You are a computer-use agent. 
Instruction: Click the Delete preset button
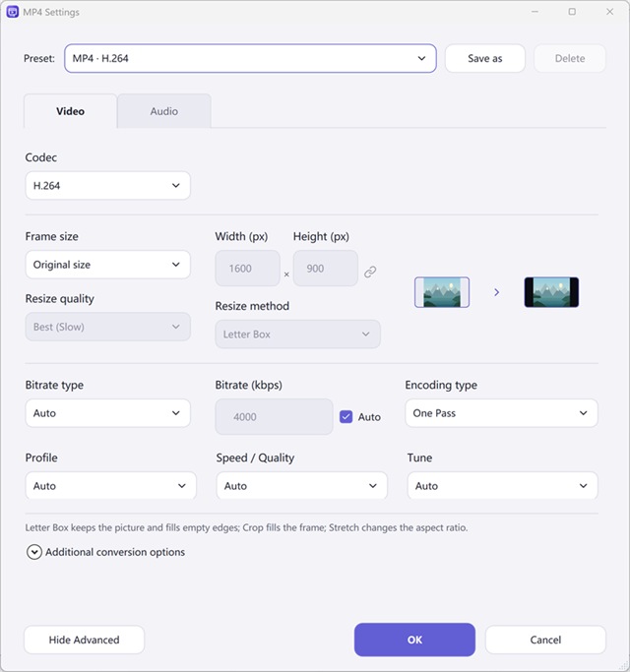coord(570,58)
